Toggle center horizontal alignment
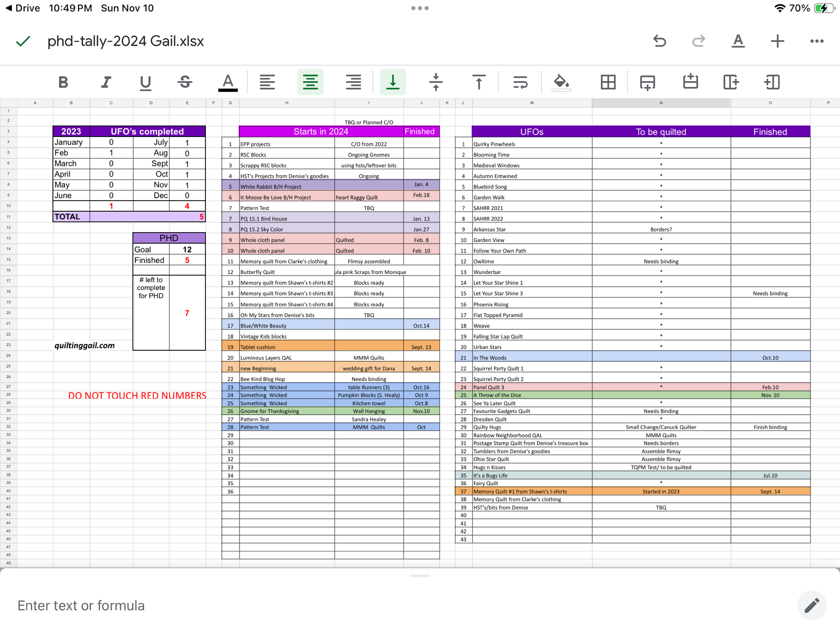The height and width of the screenshot is (630, 840). tap(310, 82)
